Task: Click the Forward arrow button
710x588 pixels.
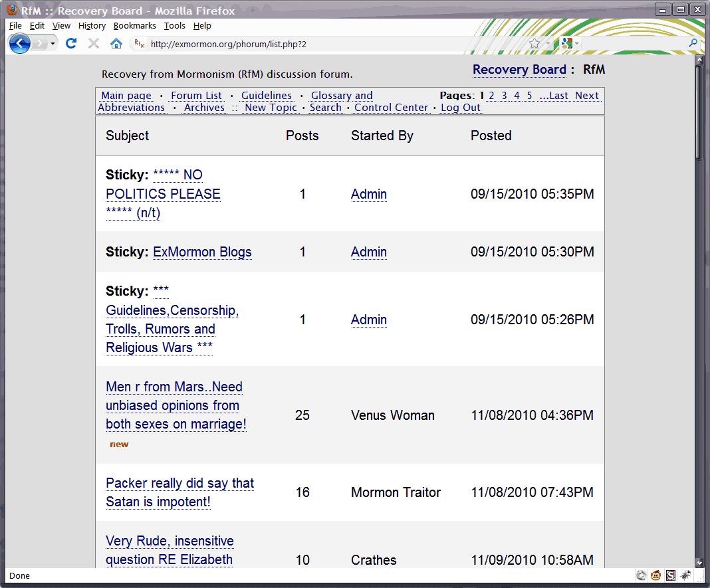Action: point(40,43)
